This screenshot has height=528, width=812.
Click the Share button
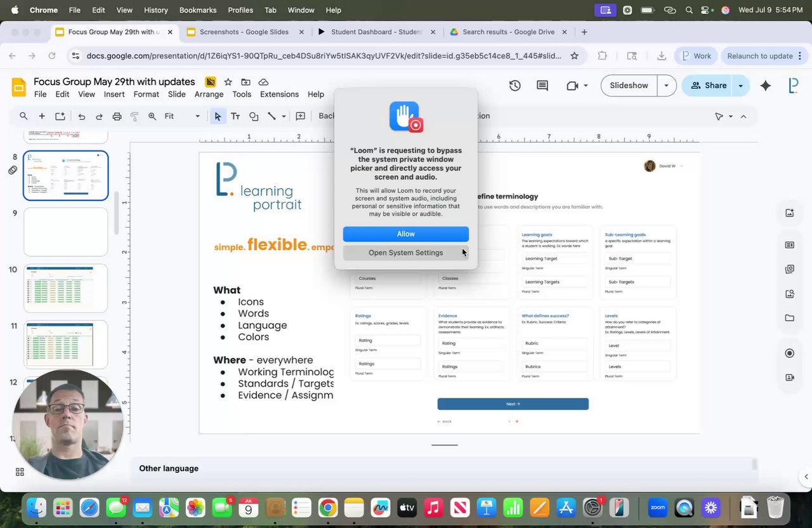point(709,86)
